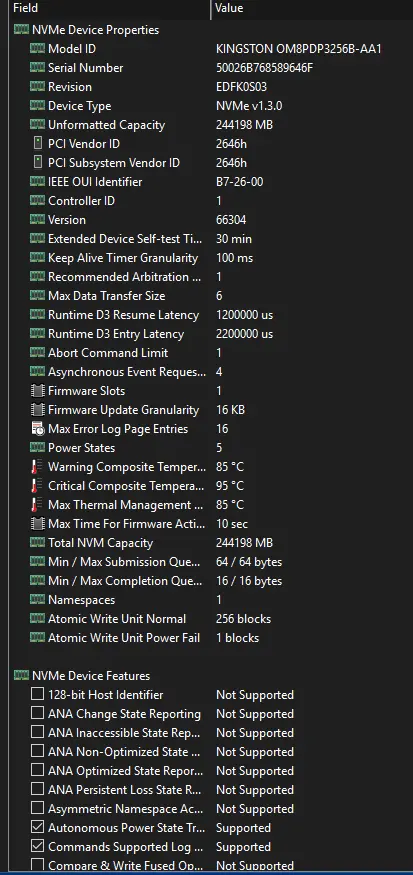Click the 256 blocks value
The image size is (413, 875).
point(243,618)
